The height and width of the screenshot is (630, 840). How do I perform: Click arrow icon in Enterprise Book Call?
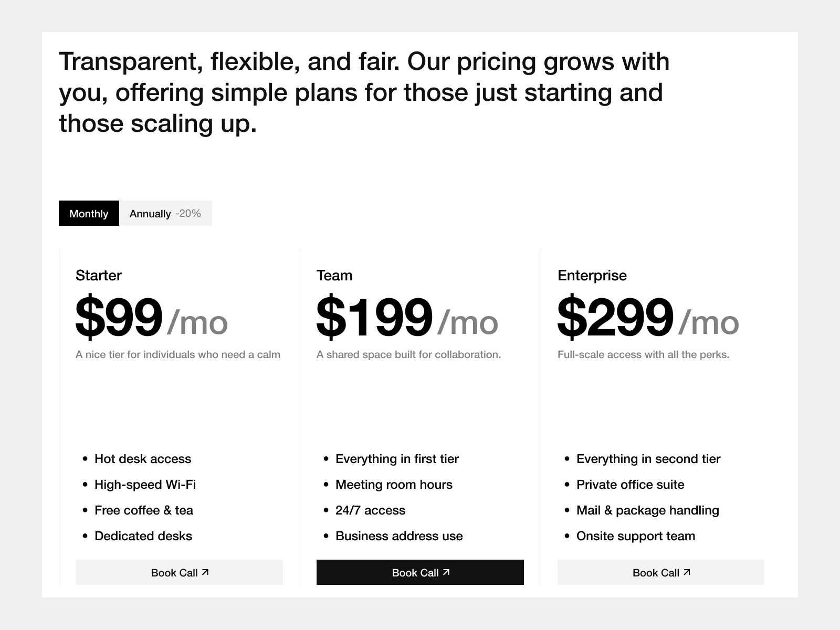(x=687, y=572)
